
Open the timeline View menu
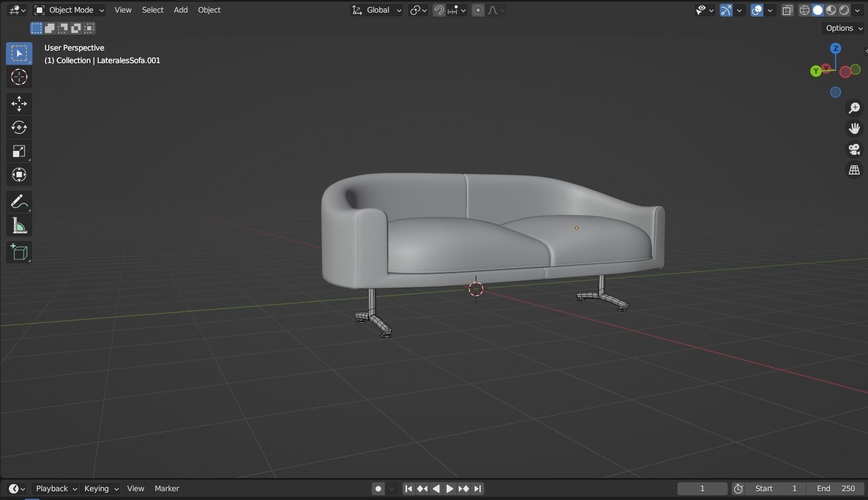point(136,488)
